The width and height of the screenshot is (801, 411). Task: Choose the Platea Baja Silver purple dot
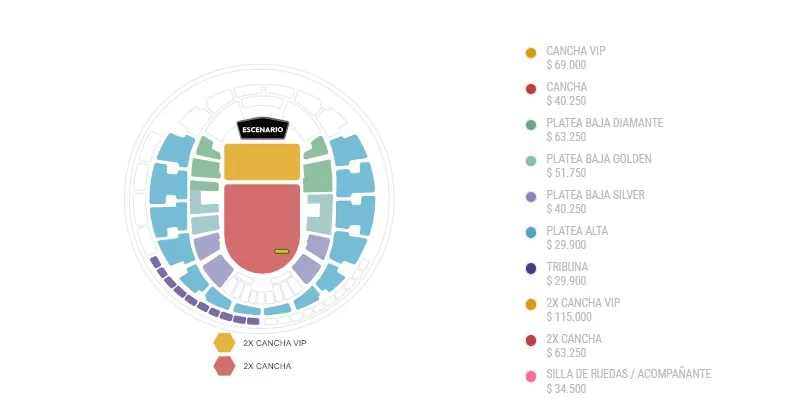tap(531, 197)
